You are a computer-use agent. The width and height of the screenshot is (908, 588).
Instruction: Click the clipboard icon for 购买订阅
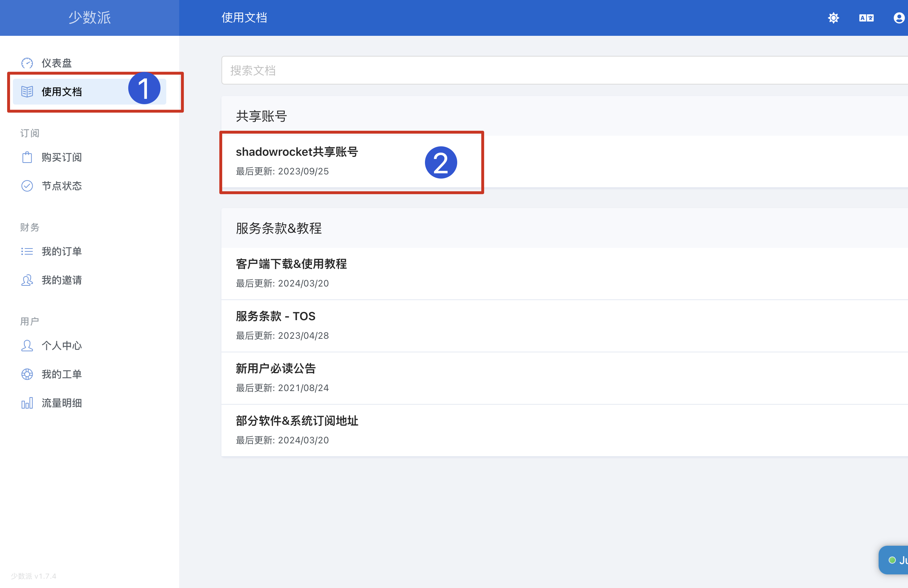tap(27, 157)
